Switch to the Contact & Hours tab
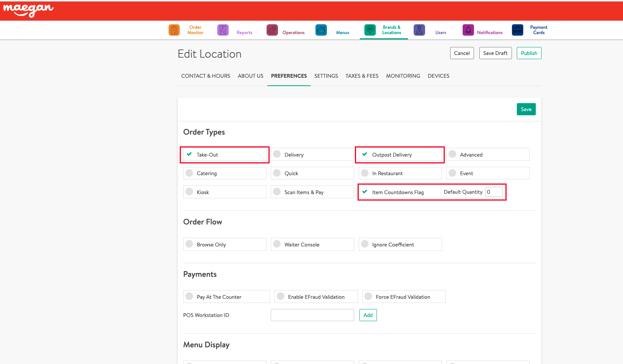The height and width of the screenshot is (364, 623). (206, 76)
